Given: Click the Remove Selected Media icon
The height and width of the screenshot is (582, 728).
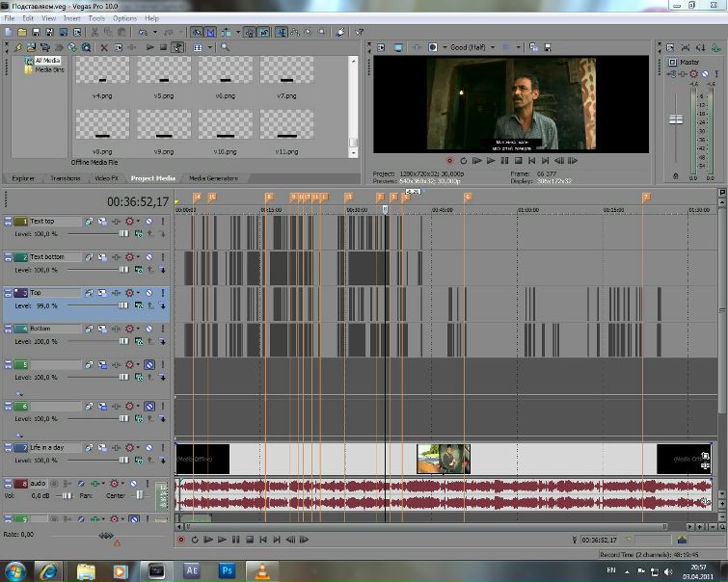Looking at the screenshot, I should 104,47.
